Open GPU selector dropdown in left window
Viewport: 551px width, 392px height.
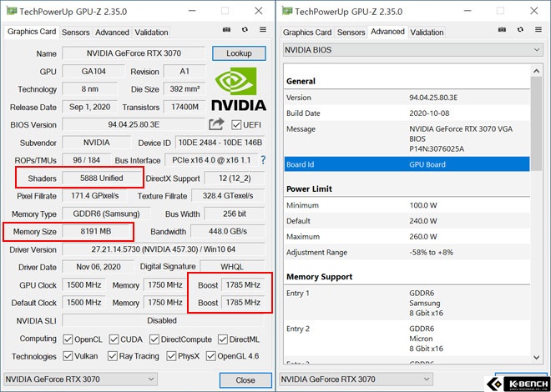(x=80, y=379)
